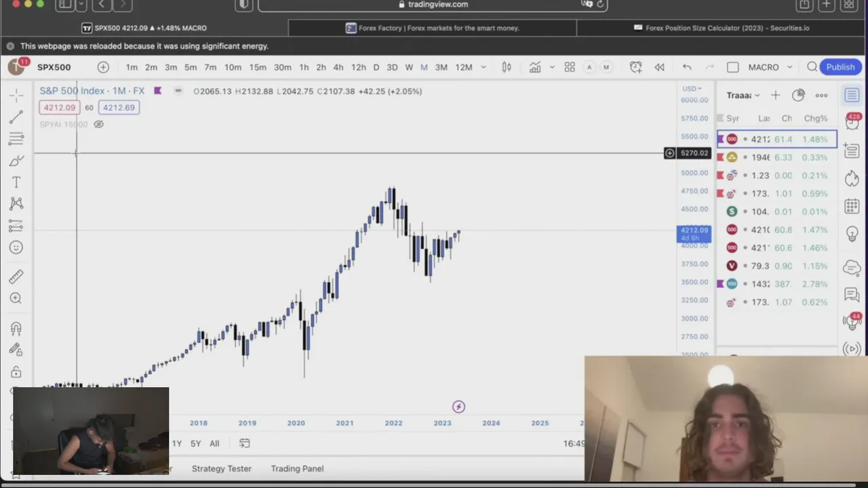Click the compare add symbol plus button
The image size is (868, 488).
pyautogui.click(x=103, y=67)
